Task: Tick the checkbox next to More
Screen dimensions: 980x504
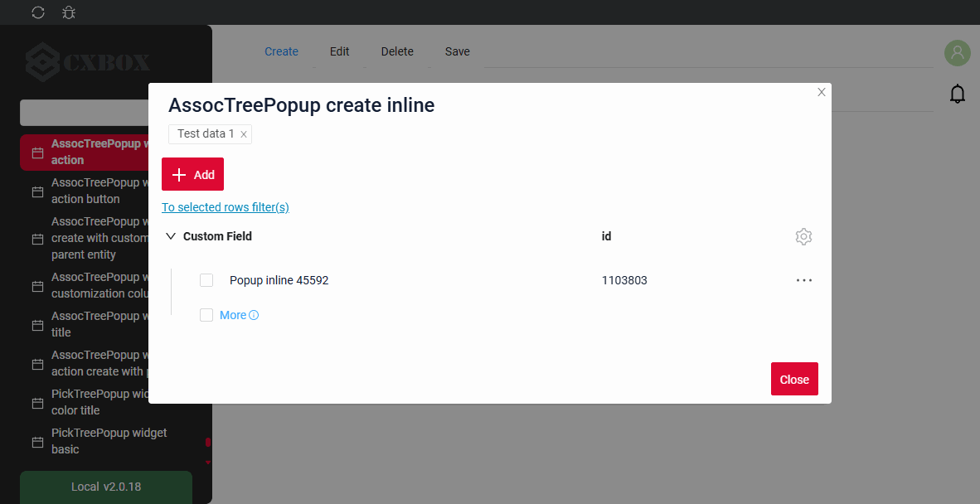Action: (x=206, y=315)
